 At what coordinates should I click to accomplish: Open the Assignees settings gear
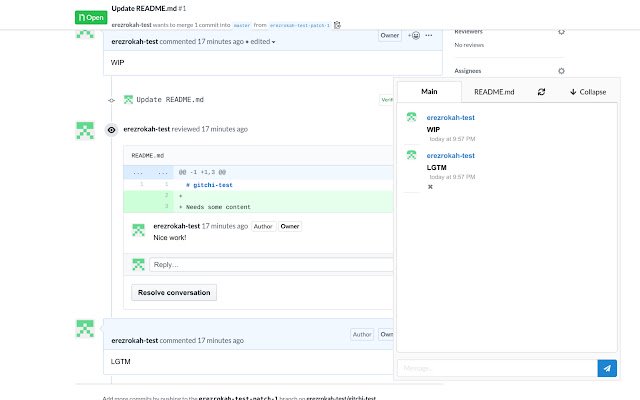click(561, 71)
